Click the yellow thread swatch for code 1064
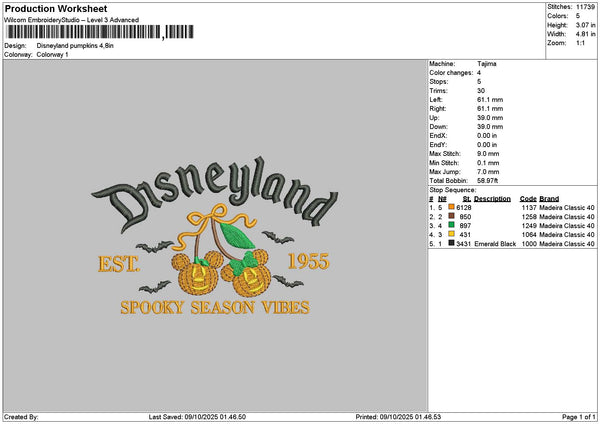The height and width of the screenshot is (424, 600). (452, 234)
